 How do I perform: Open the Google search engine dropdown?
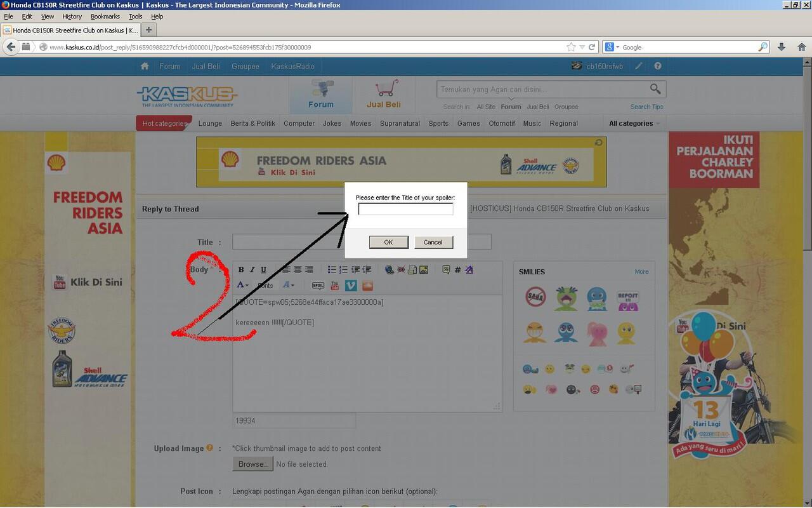(612, 47)
